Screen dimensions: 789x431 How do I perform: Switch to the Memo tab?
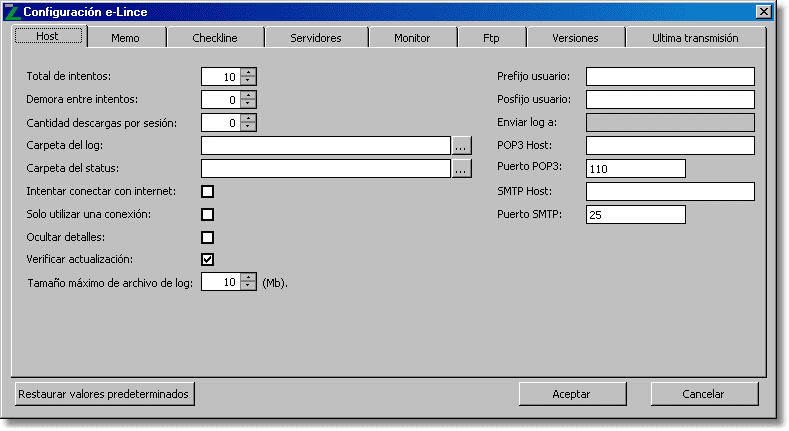[x=126, y=38]
